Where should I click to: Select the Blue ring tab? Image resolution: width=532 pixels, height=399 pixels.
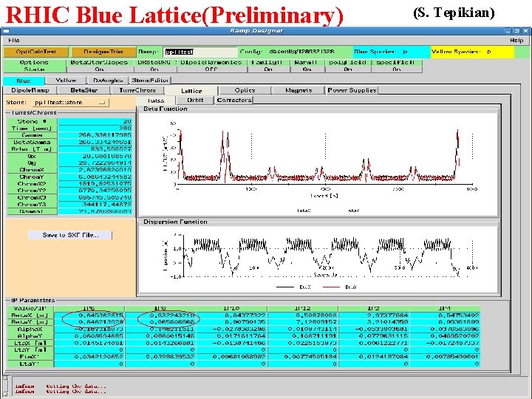(x=24, y=81)
